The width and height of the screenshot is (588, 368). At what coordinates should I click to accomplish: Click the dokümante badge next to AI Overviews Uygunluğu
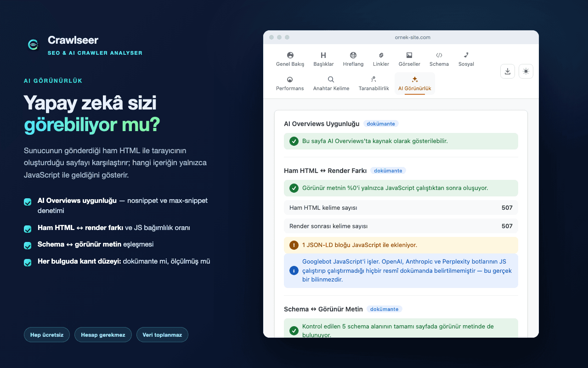click(x=381, y=124)
